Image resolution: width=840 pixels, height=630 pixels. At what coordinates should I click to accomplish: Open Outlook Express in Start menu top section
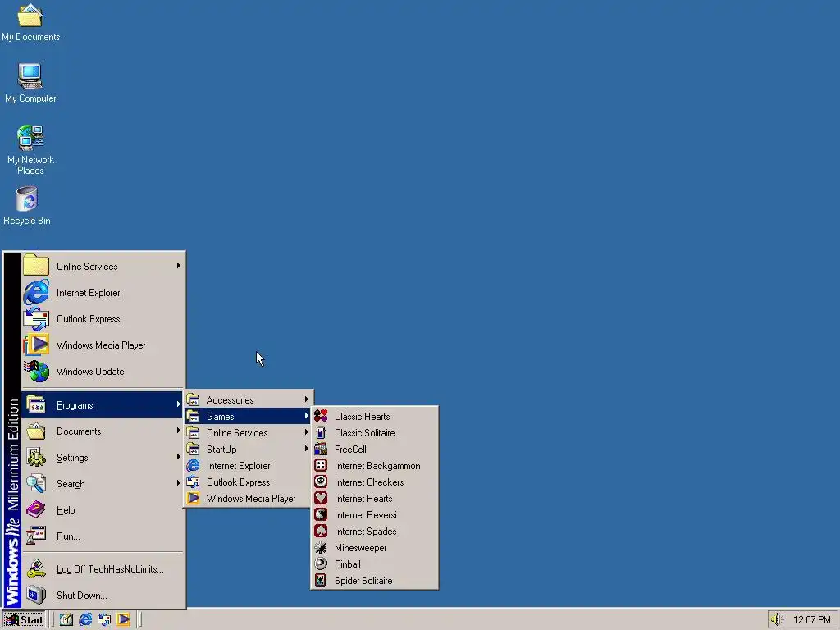click(103, 319)
